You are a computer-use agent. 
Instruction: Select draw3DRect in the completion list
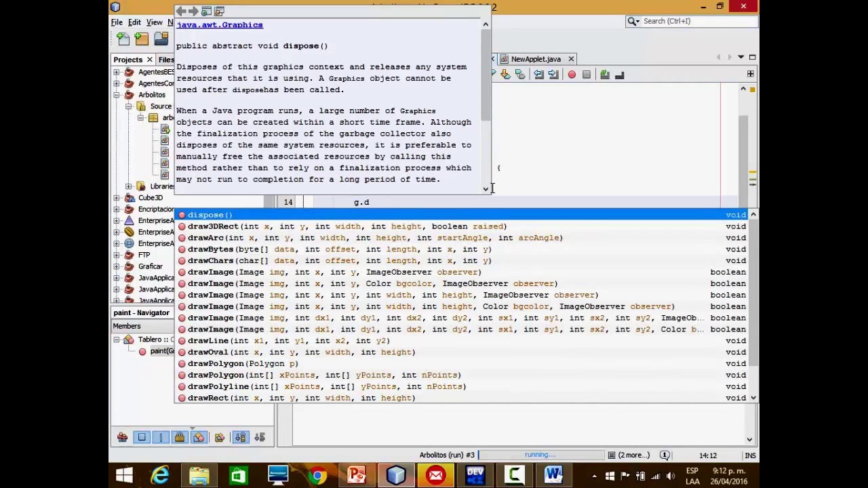(461, 226)
